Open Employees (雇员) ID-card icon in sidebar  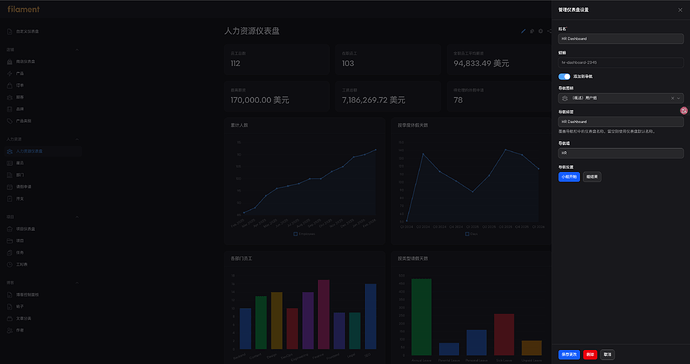pyautogui.click(x=10, y=163)
